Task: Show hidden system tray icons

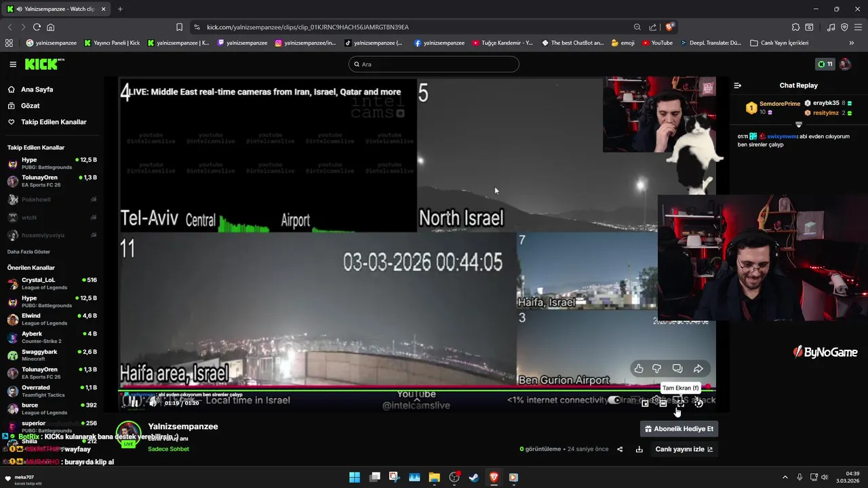Action: tap(785, 477)
